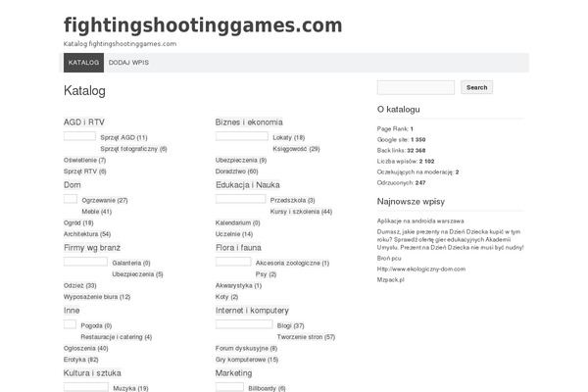Screen dimensions: 588x392
Task: Open Oświetlenie (7) subcategory
Action: tap(84, 160)
